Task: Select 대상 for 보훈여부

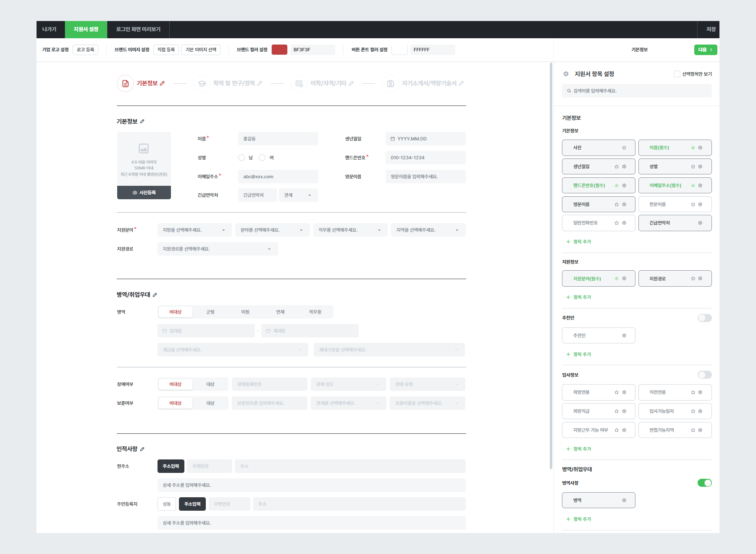Action: tap(210, 403)
